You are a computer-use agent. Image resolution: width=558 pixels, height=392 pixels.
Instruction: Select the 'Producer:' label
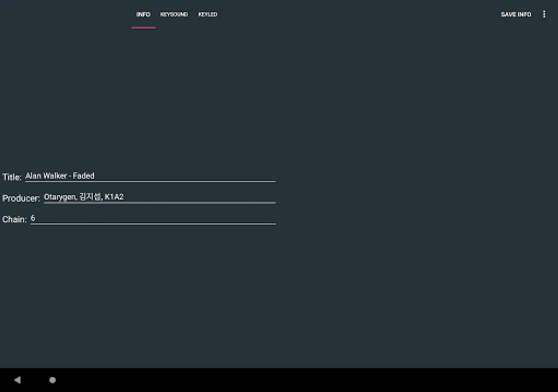21,198
